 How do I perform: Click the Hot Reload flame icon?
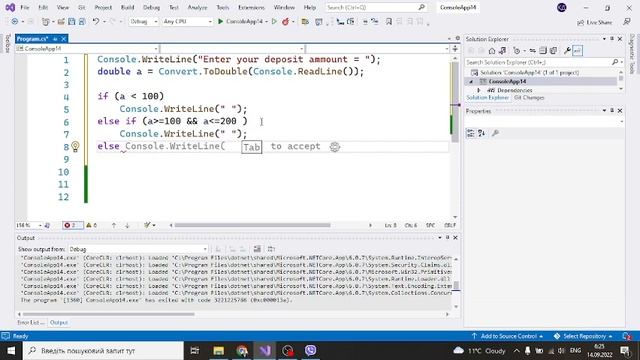coord(285,22)
